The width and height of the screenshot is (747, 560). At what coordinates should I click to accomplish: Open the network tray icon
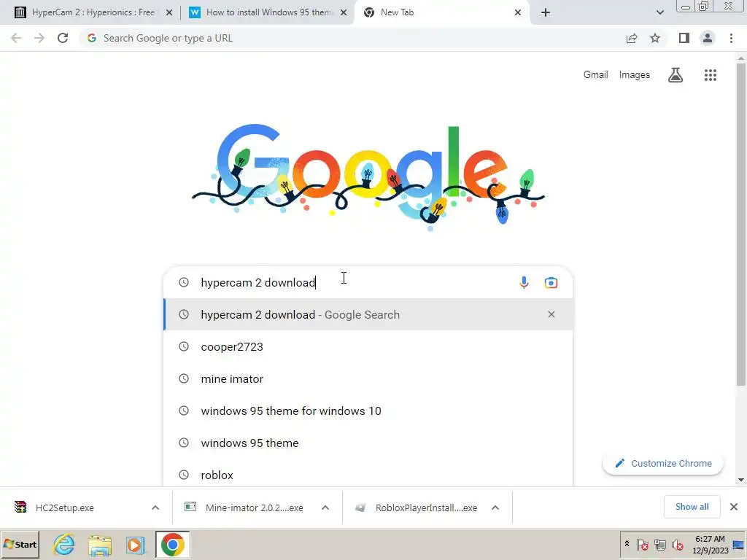click(659, 544)
